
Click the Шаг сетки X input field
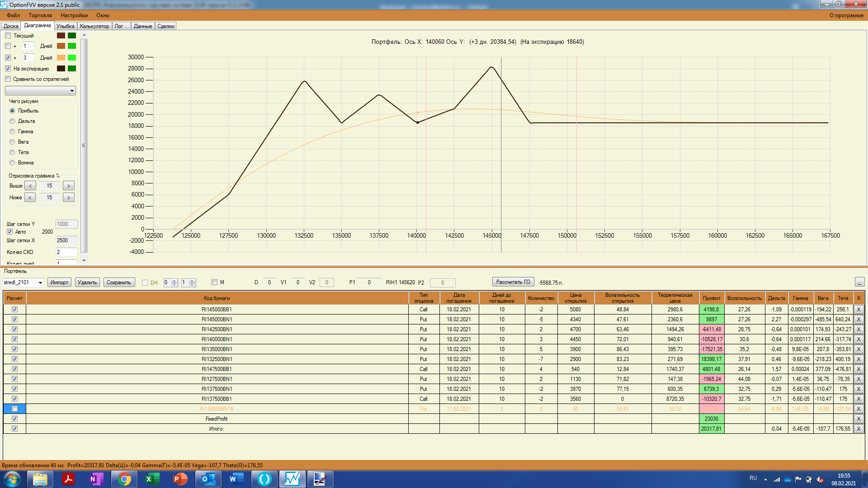pos(66,240)
